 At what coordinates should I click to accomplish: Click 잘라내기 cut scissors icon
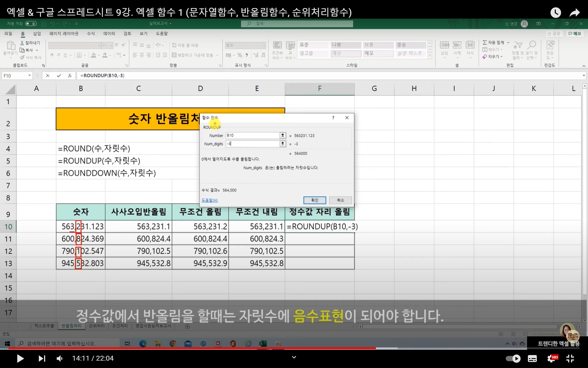coord(22,43)
